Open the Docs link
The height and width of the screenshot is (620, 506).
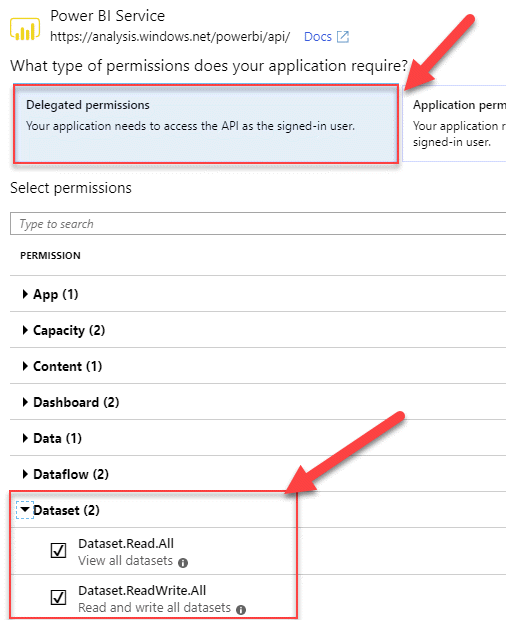317,37
